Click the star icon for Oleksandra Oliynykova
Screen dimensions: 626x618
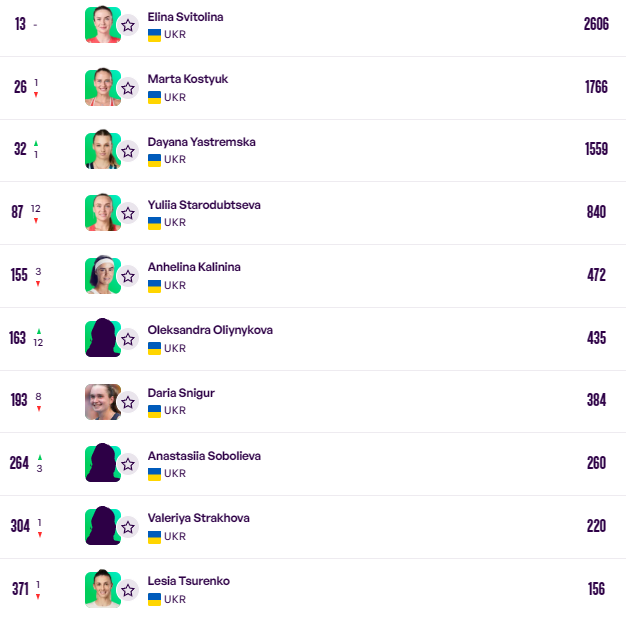point(128,339)
